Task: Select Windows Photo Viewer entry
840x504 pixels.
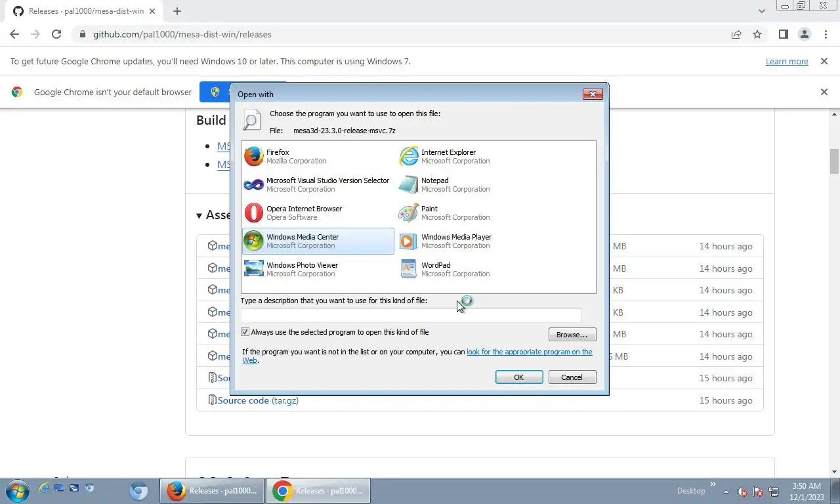Action: (x=318, y=269)
